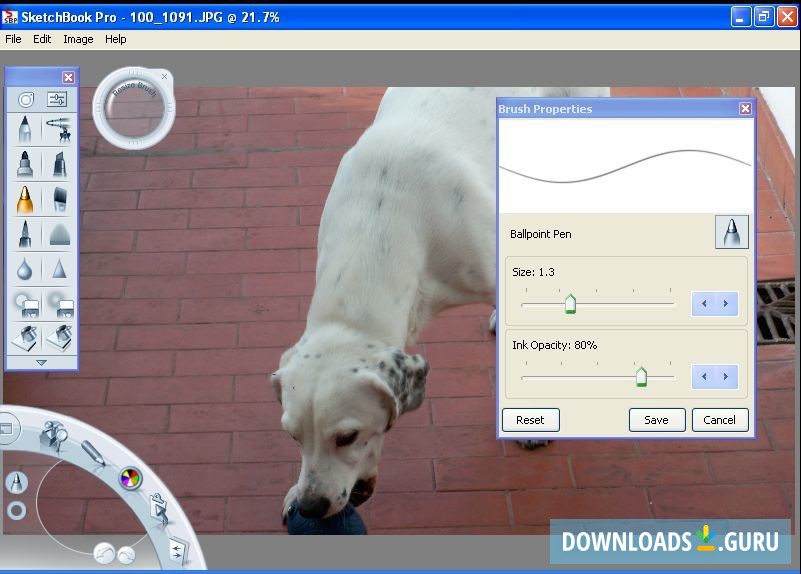Select the flat paintbrush tool
Screen dimensions: 801x574
coord(59,199)
